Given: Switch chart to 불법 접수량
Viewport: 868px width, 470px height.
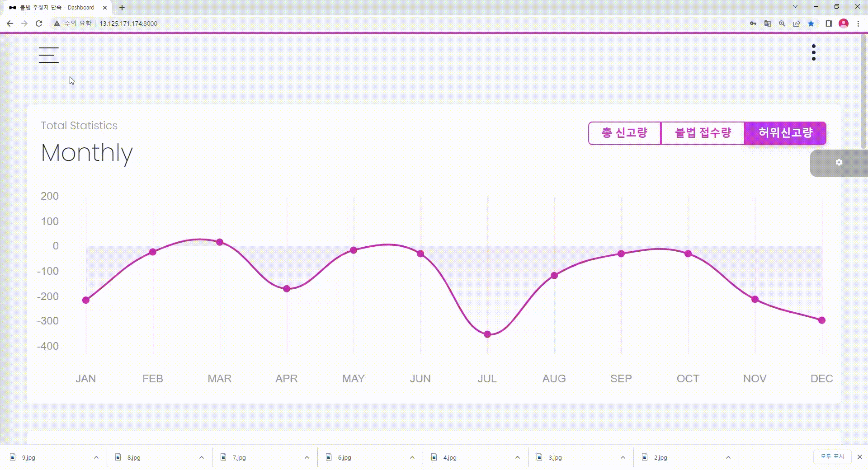Looking at the screenshot, I should (x=703, y=133).
